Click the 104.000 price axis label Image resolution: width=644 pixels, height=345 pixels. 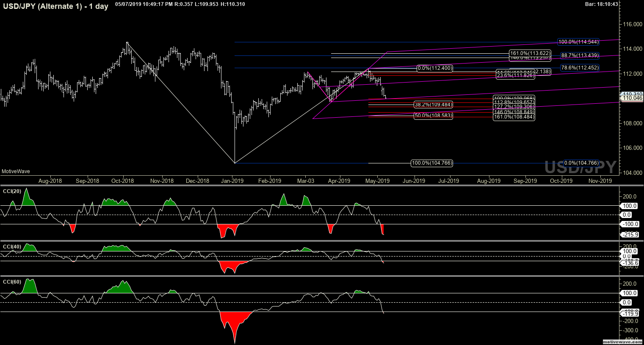633,173
